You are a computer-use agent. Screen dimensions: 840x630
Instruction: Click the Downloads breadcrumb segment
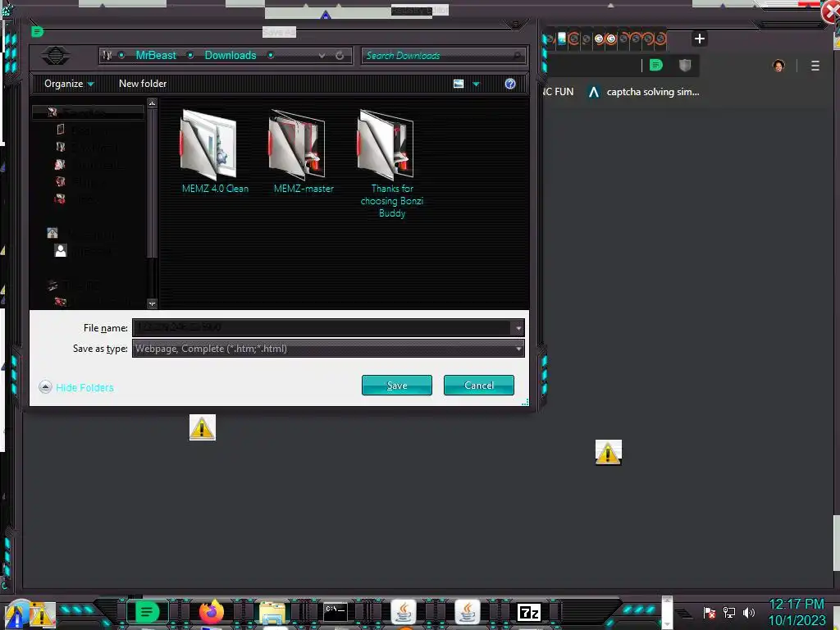[231, 55]
